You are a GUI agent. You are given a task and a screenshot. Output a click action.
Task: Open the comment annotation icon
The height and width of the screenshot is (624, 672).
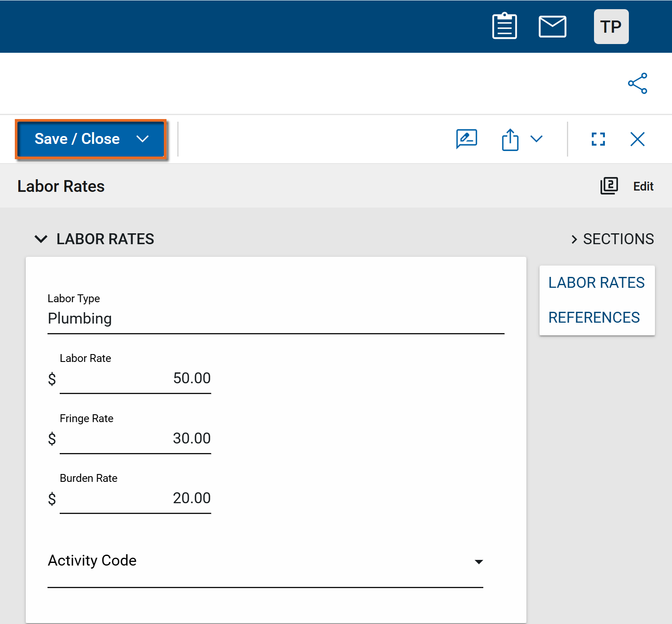pos(466,139)
